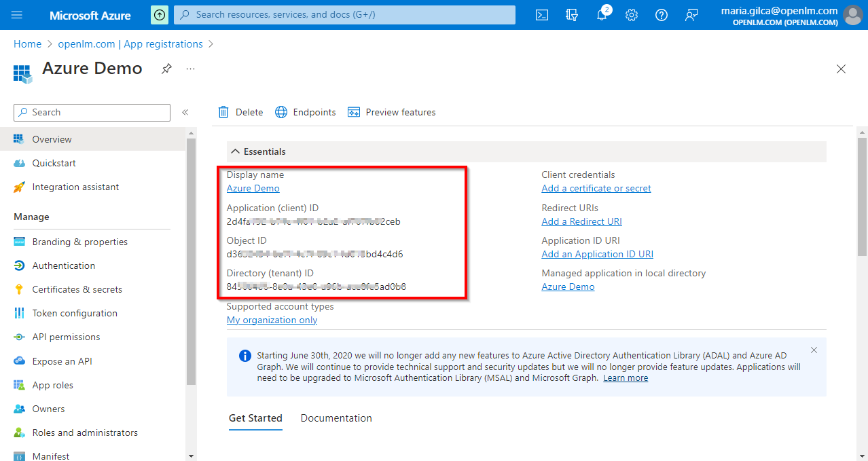The image size is (868, 461).
Task: Dismiss the ADAL information banner
Action: pyautogui.click(x=814, y=350)
